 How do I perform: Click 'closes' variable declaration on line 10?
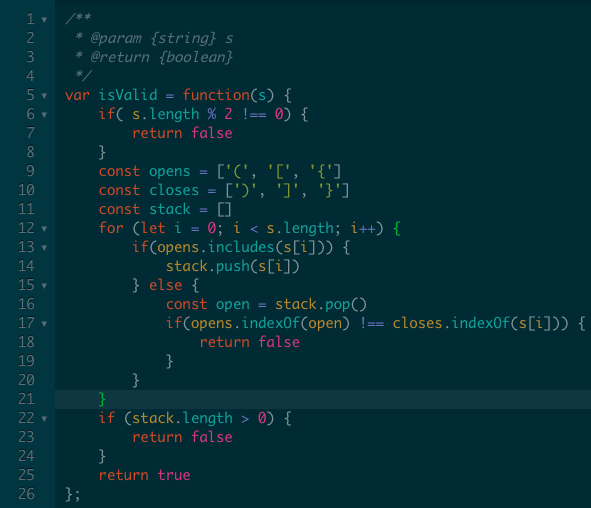click(x=174, y=190)
